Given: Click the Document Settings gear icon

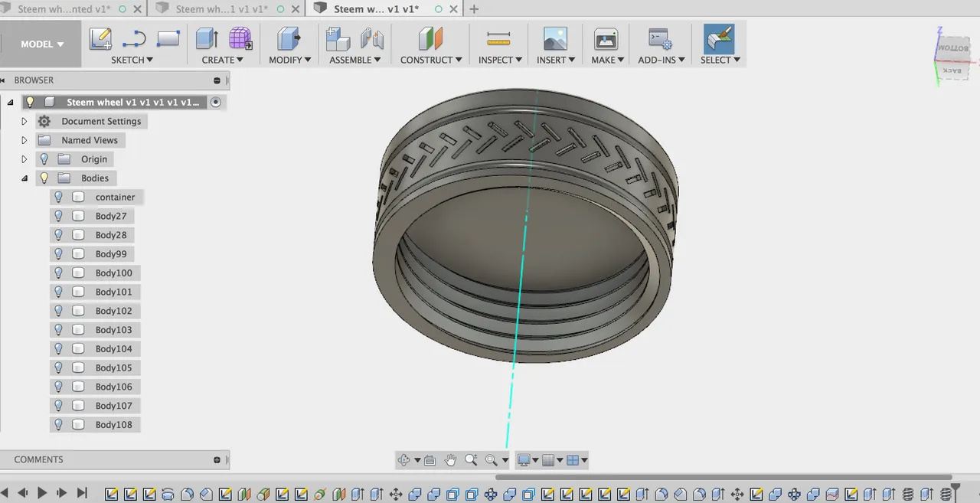Looking at the screenshot, I should click(44, 121).
